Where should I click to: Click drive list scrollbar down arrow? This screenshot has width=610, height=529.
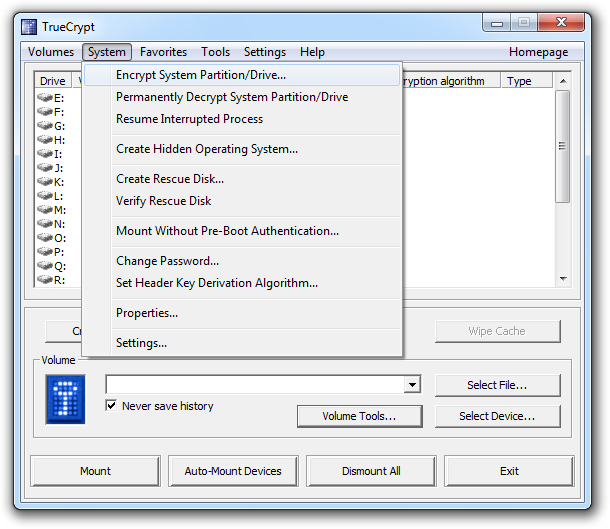pyautogui.click(x=563, y=279)
